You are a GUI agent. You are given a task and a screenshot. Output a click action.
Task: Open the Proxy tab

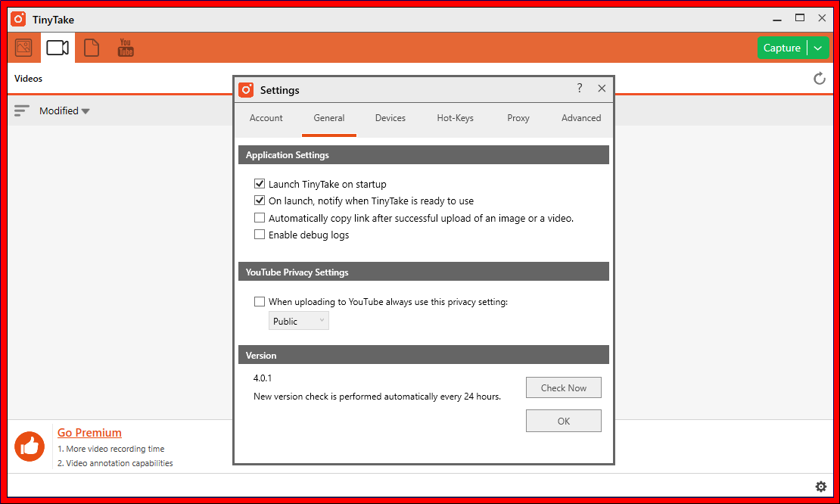[518, 118]
